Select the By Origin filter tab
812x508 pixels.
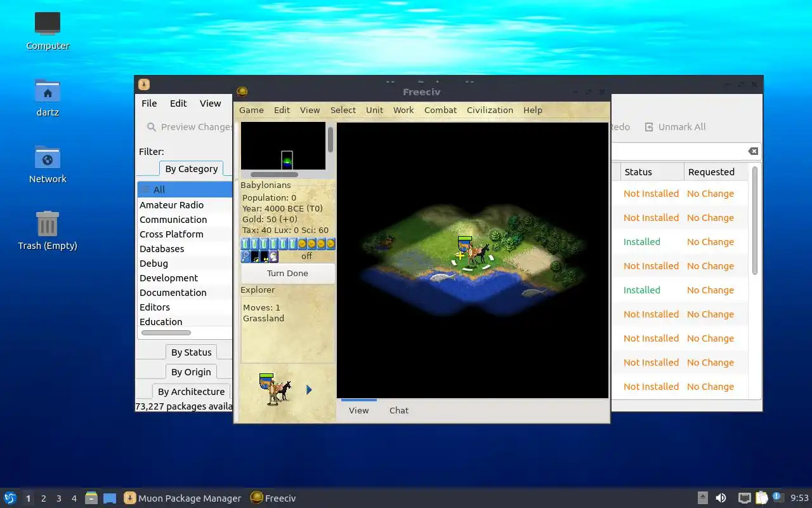coord(191,372)
